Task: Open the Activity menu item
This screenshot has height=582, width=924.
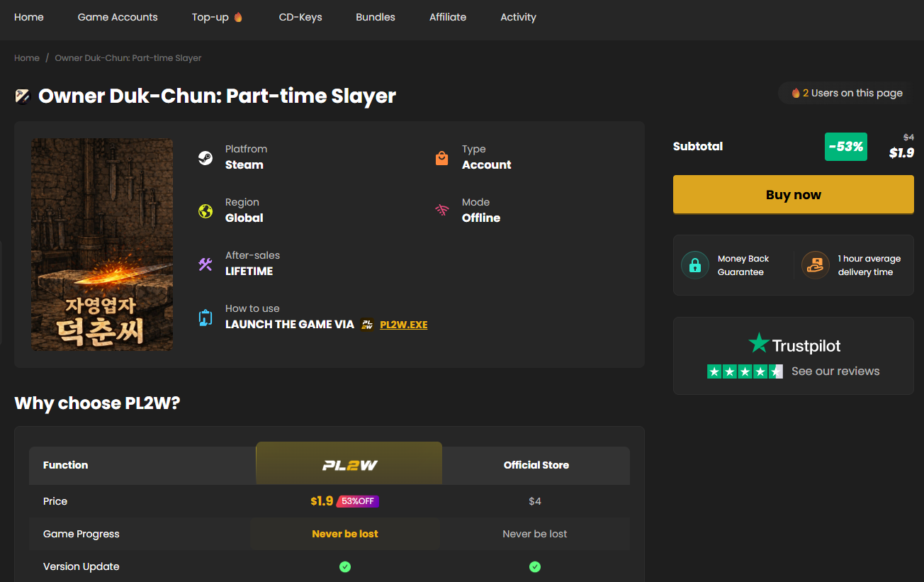Action: tap(518, 17)
